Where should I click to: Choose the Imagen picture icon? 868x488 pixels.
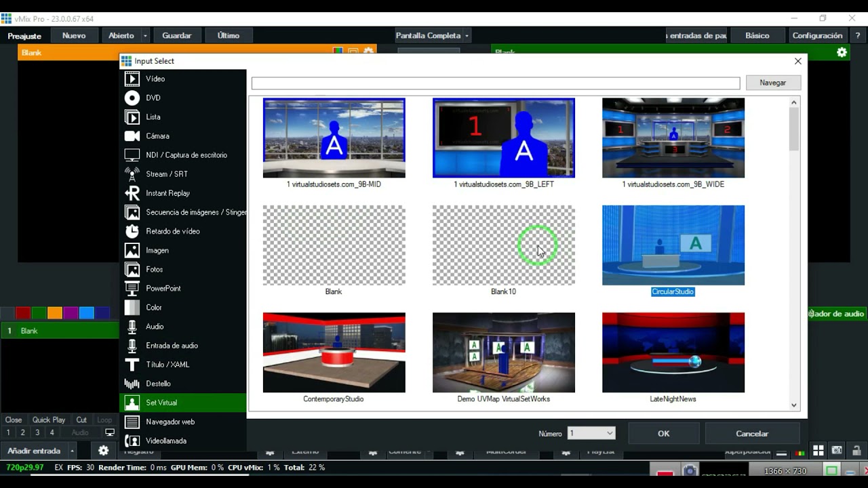(x=132, y=250)
